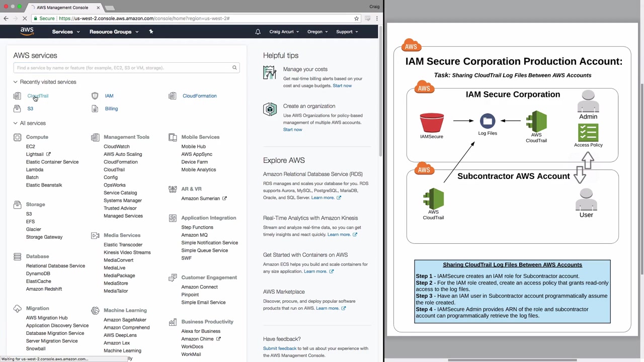Screen dimensions: 644x362
Task: Open Elastic Transcoder under Media Services
Action: point(123,245)
